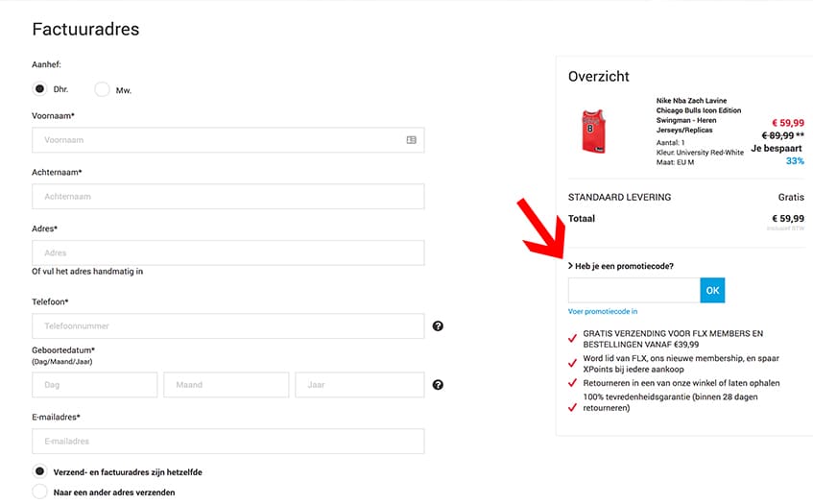The height and width of the screenshot is (504, 813).
Task: Click the Maand birthdate field
Action: coord(226,385)
